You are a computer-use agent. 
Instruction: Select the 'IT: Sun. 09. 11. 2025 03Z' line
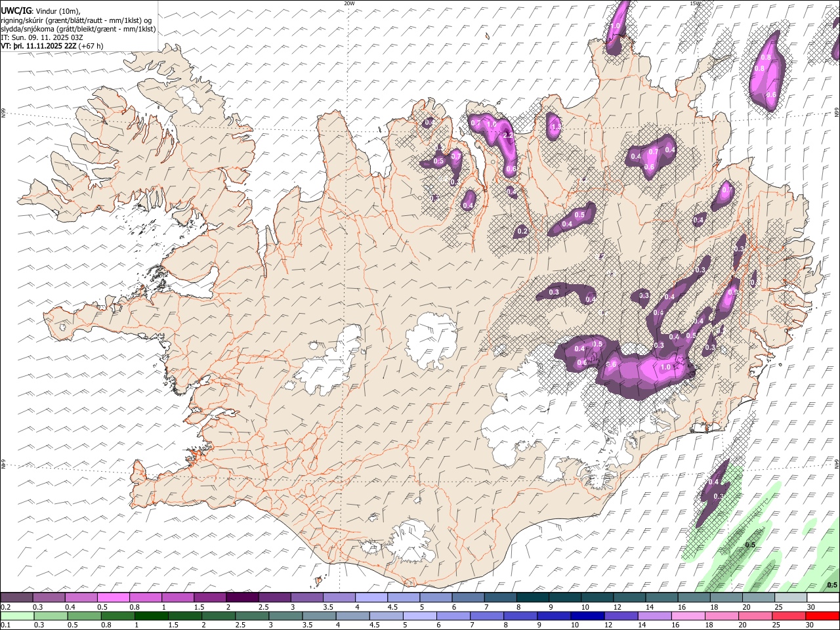tap(42, 37)
